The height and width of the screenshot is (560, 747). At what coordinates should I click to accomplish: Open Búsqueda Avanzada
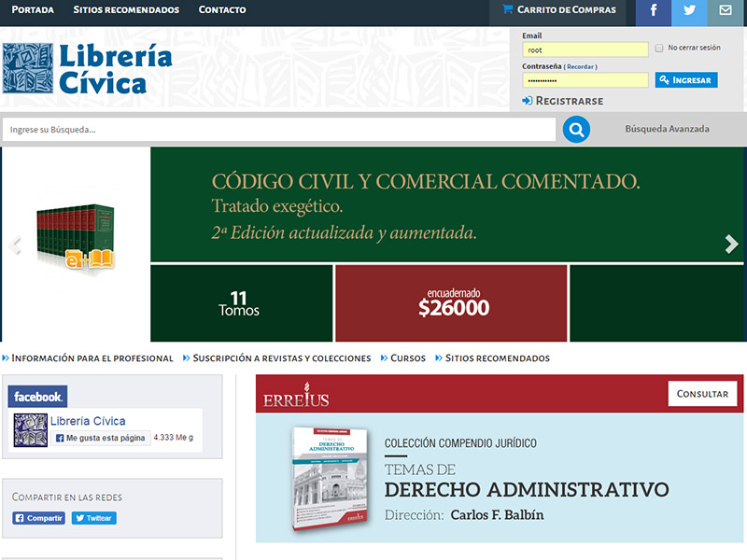click(x=667, y=129)
